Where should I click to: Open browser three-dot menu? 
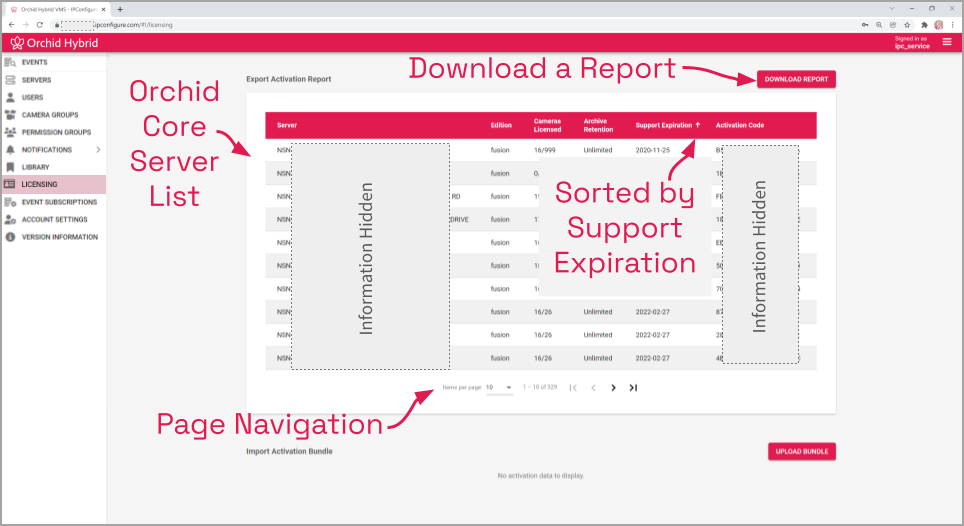click(x=952, y=25)
